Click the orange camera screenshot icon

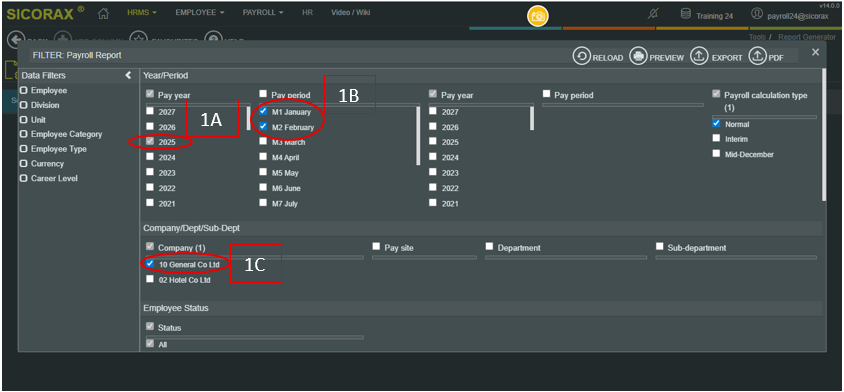pyautogui.click(x=537, y=16)
